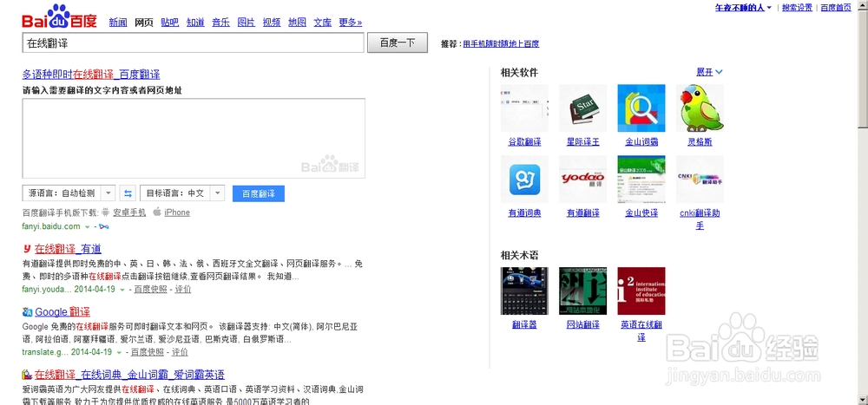Switch to the 新闻 tab
868x405 pixels.
(118, 23)
